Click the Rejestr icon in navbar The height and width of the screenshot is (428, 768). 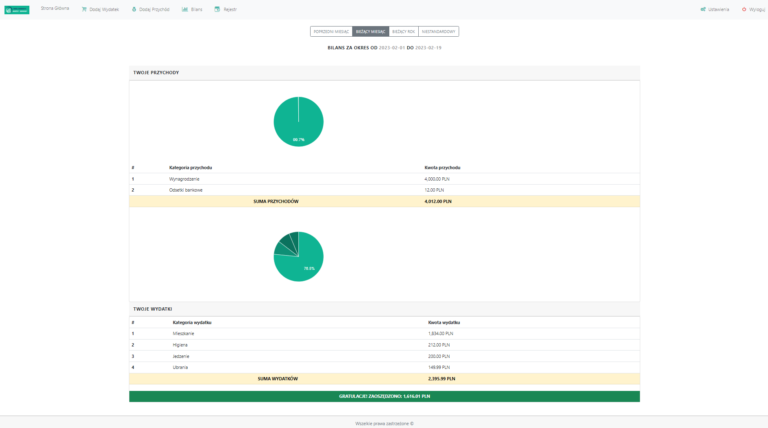pyautogui.click(x=217, y=9)
